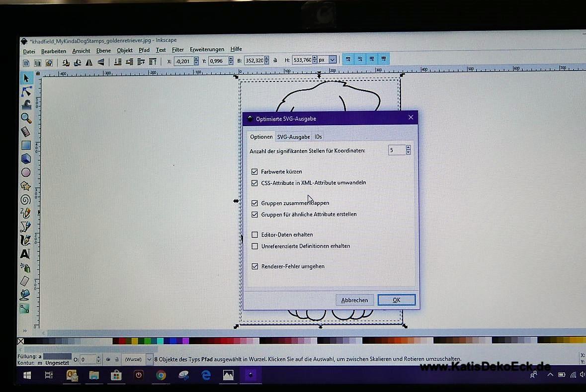Open Google Chrome from the taskbar
The height and width of the screenshot is (392, 586).
pos(161,376)
